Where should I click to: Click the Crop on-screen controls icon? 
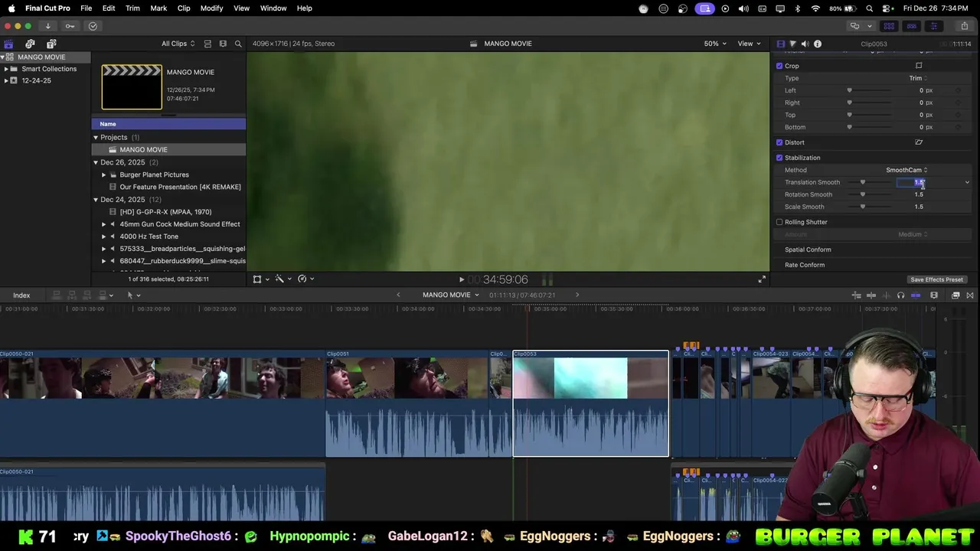tap(919, 66)
